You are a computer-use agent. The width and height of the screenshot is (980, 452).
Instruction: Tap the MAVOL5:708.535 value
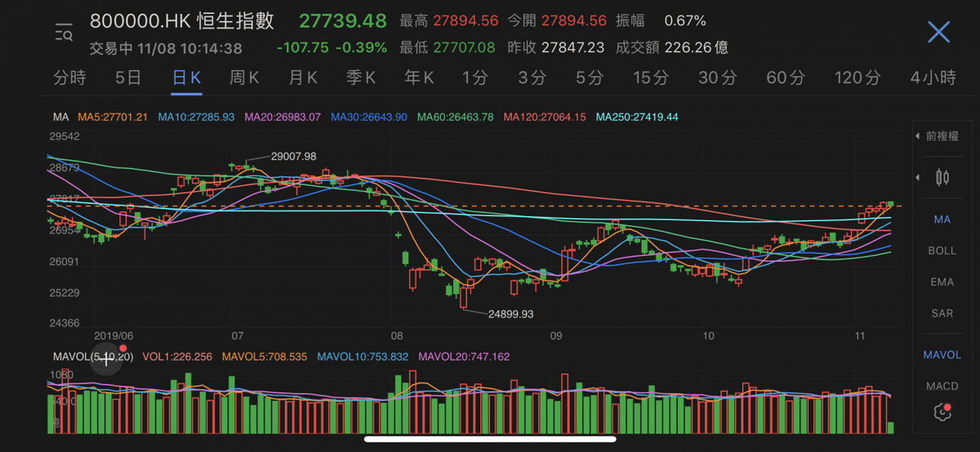point(265,357)
